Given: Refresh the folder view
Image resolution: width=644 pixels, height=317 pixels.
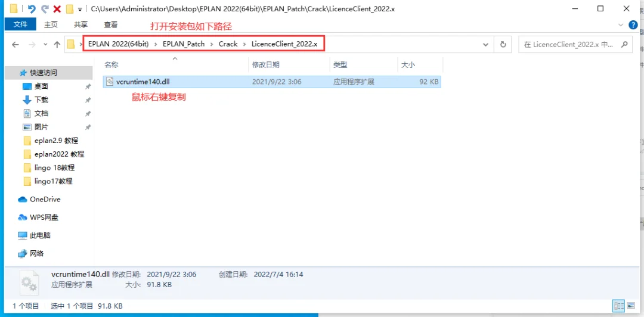Looking at the screenshot, I should click(x=503, y=44).
